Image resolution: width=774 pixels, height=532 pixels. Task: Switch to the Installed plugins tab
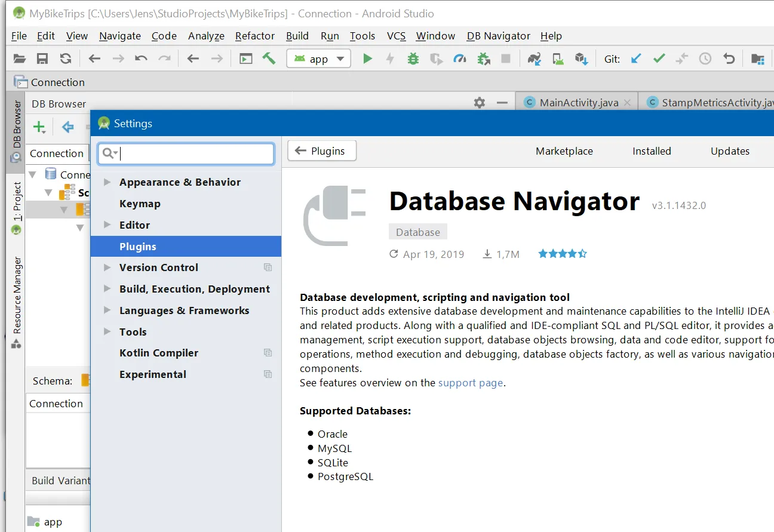[x=652, y=151]
